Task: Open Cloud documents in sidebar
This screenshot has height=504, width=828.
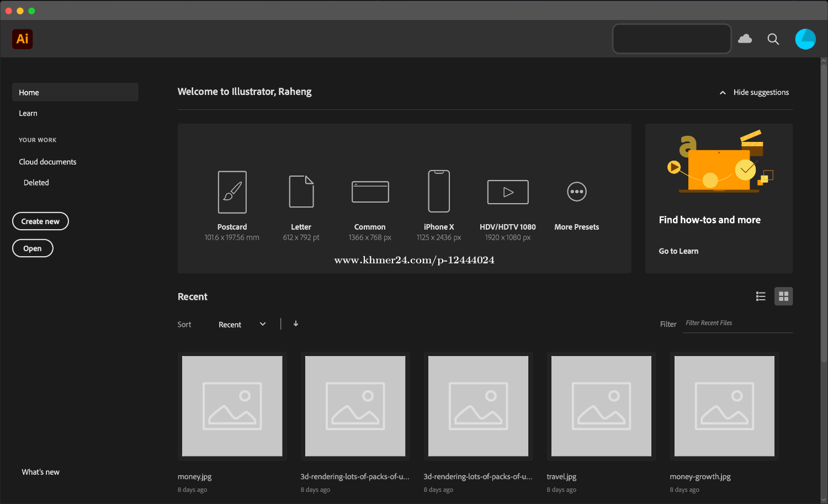Action: (47, 162)
